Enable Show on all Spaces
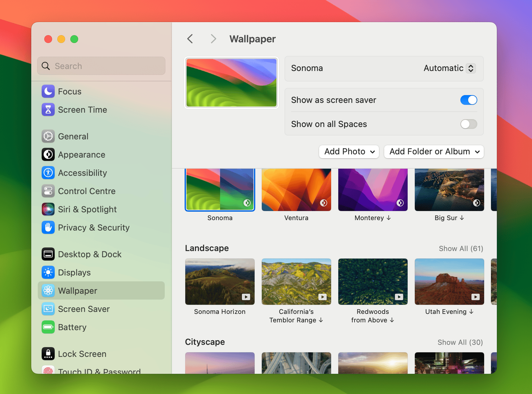Image resolution: width=532 pixels, height=394 pixels. 469,124
